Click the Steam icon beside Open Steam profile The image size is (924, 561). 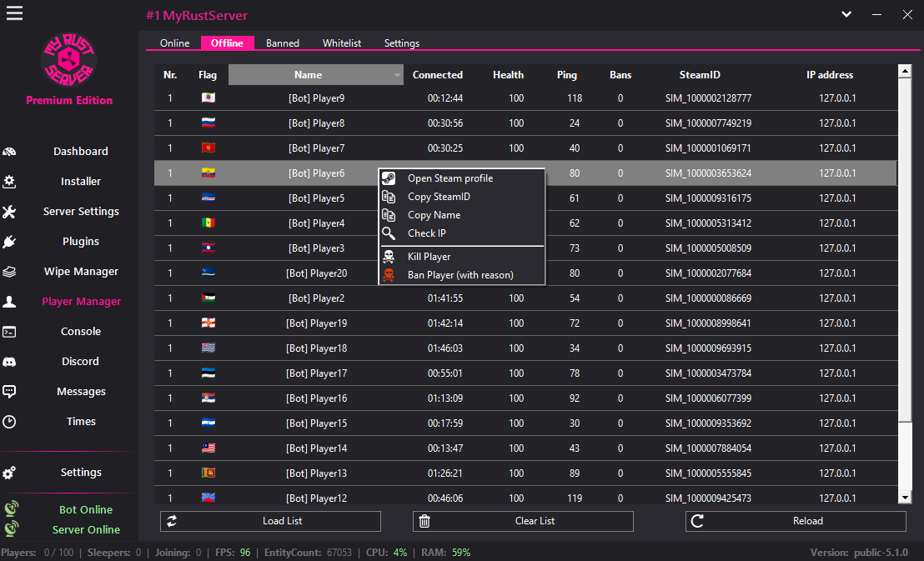389,178
